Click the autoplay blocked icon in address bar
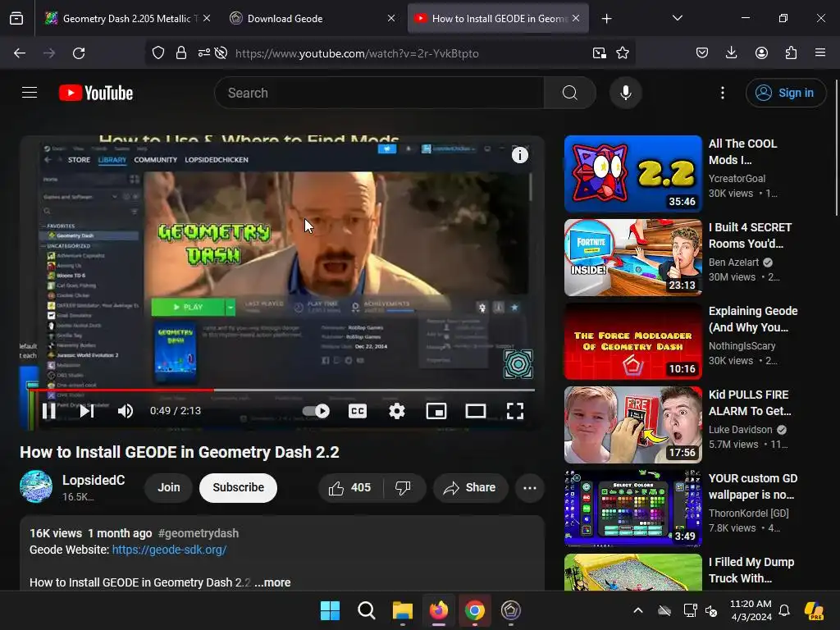The height and width of the screenshot is (630, 840). point(221,53)
